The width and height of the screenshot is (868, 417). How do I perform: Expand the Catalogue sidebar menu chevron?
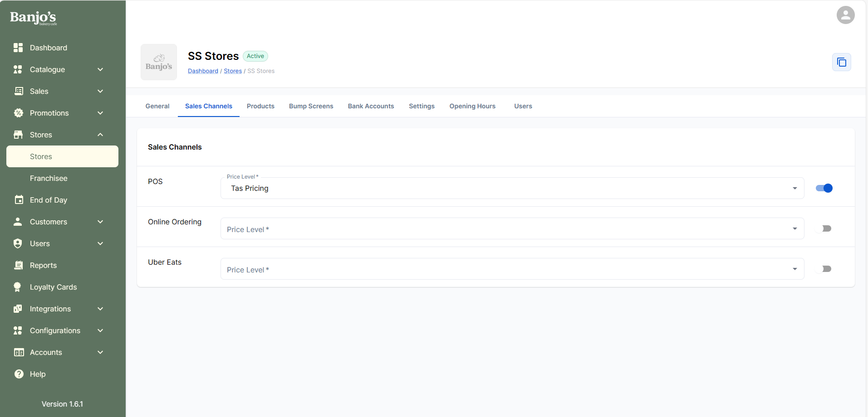pos(100,69)
